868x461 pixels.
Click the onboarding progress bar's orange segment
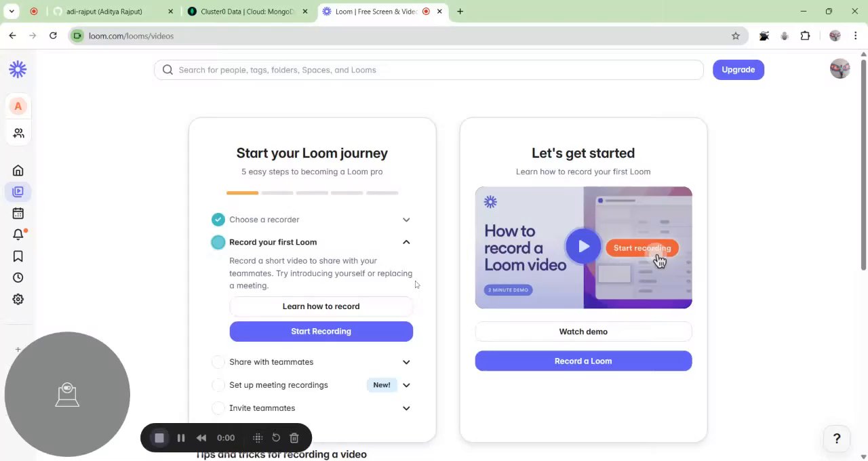click(x=242, y=193)
